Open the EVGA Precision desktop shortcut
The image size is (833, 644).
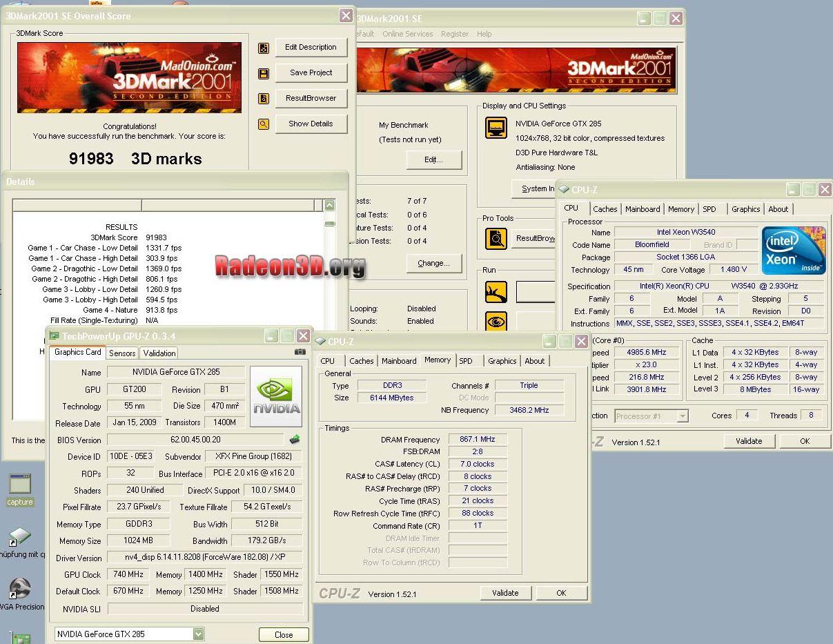point(21,594)
